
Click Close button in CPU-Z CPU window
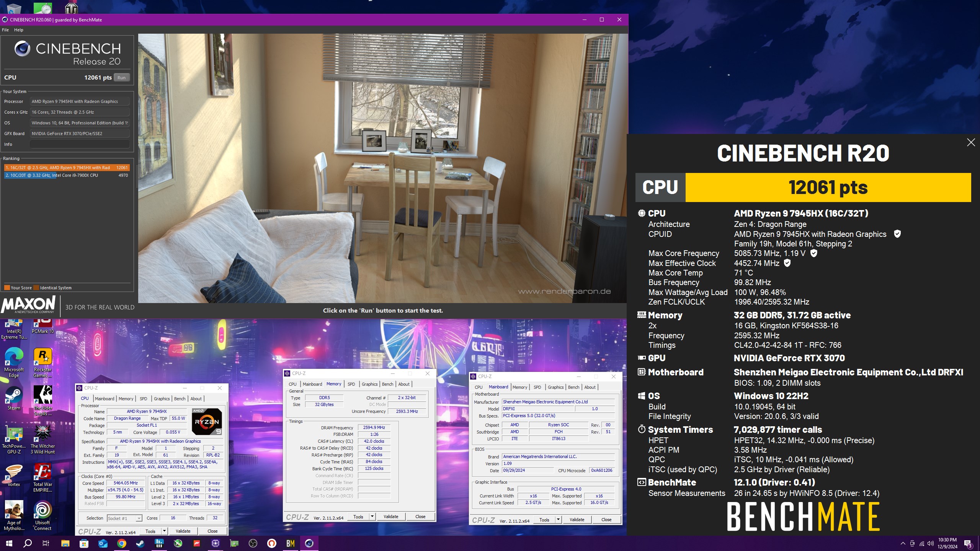[212, 531]
